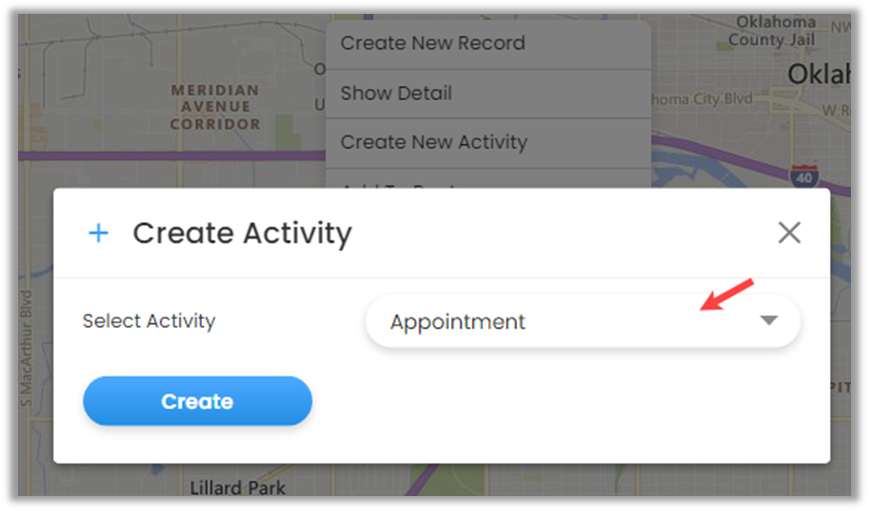Select Create New Record menu entry
The width and height of the screenshot is (870, 511).
click(x=432, y=43)
